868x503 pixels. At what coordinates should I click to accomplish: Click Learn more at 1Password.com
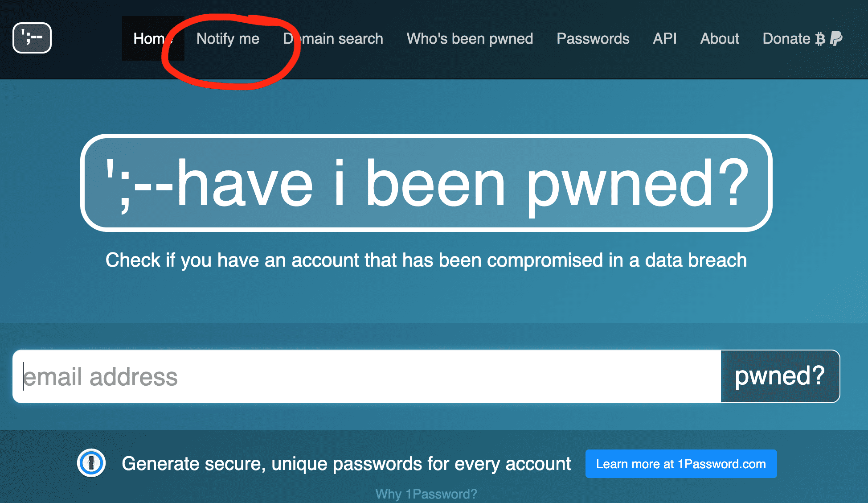pos(681,464)
